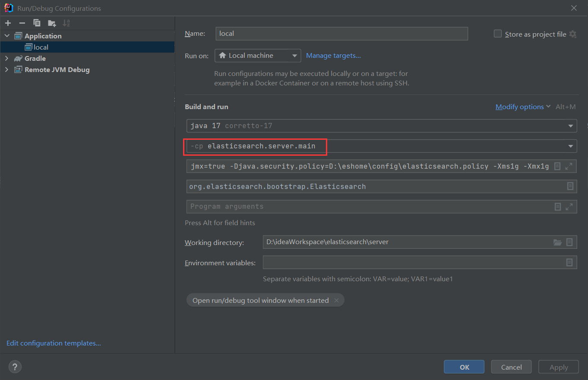Remove the selected configuration with minus icon
The image size is (588, 380).
click(x=22, y=23)
